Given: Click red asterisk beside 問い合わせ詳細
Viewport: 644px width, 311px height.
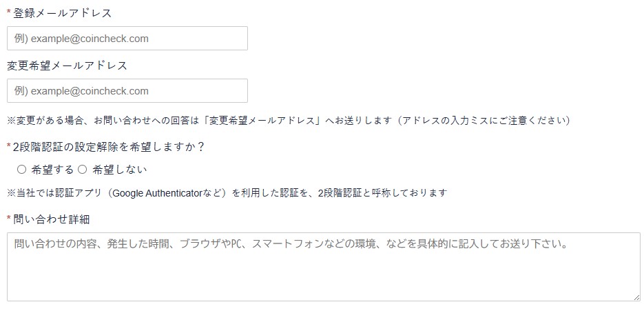Looking at the screenshot, I should click(x=9, y=219).
